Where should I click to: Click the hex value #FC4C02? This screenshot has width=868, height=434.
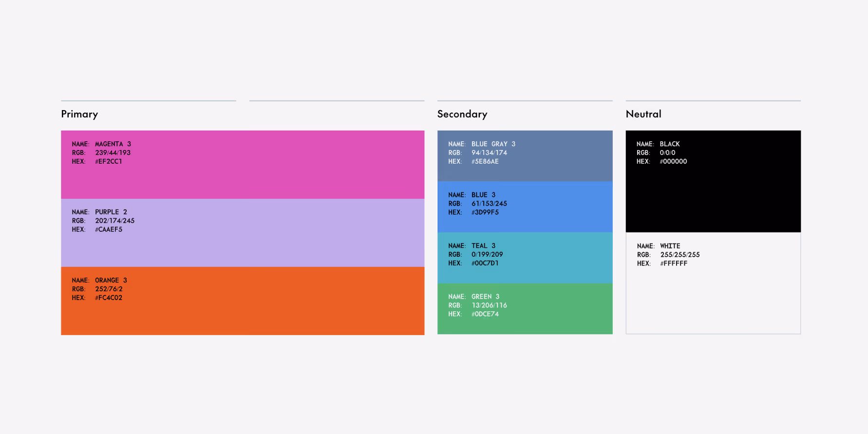coord(109,298)
